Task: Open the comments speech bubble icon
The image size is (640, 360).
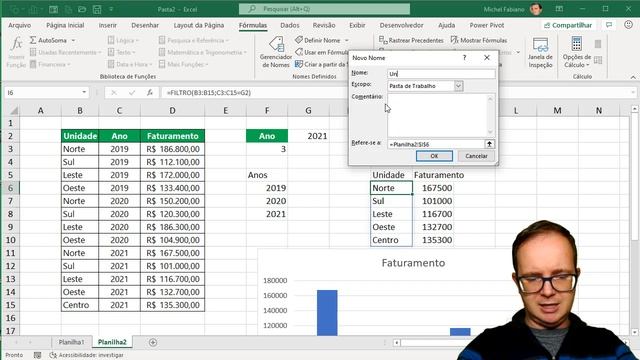Action: coord(609,25)
